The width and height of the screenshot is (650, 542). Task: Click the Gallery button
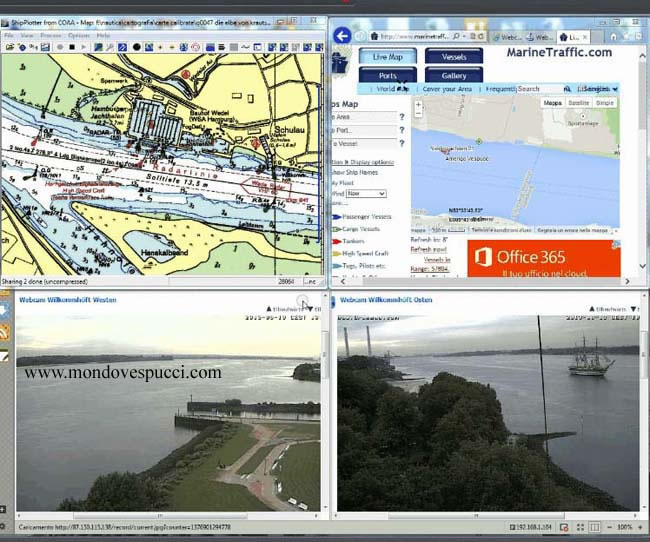pos(454,75)
